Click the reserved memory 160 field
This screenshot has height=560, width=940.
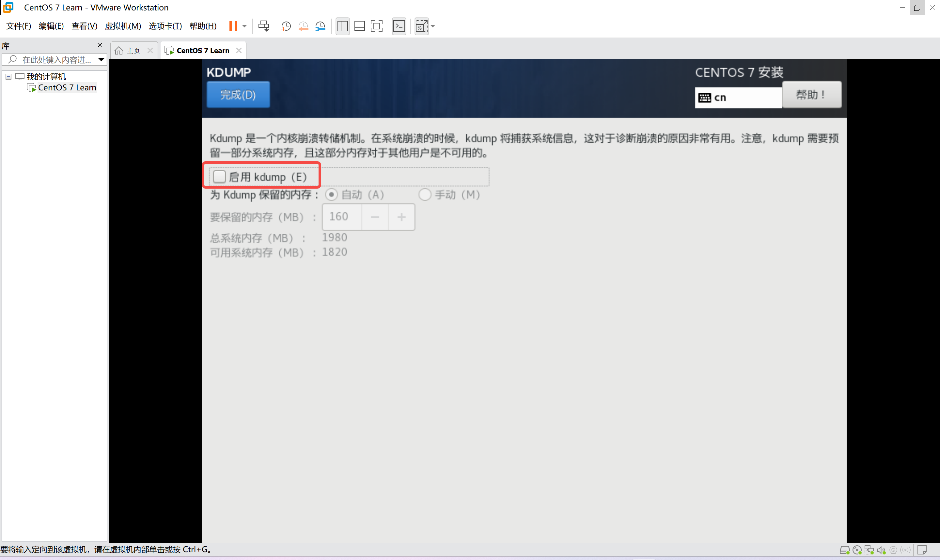tap(342, 217)
